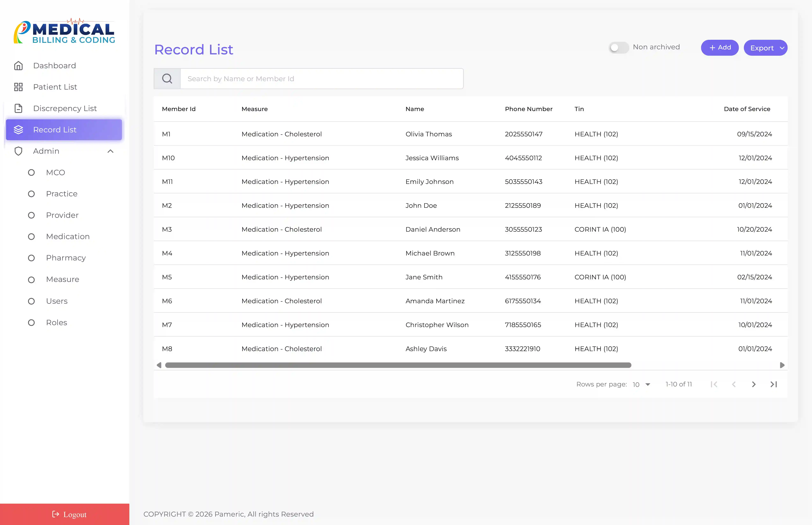Image resolution: width=812 pixels, height=525 pixels.
Task: Click the Search by Name field
Action: [x=321, y=79]
